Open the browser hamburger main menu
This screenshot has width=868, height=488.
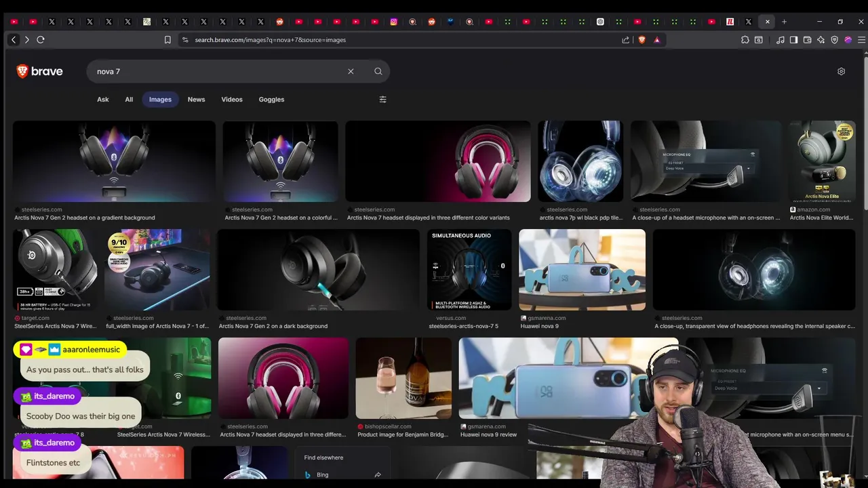(x=861, y=40)
